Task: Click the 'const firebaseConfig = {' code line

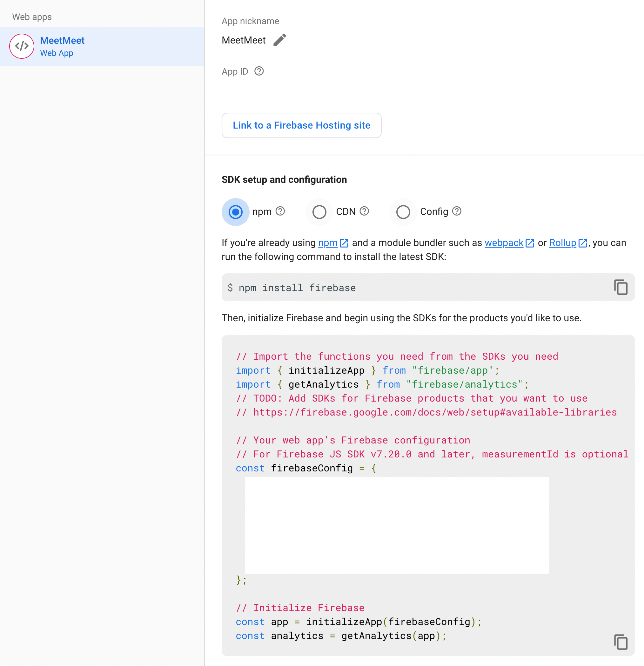Action: (x=306, y=468)
